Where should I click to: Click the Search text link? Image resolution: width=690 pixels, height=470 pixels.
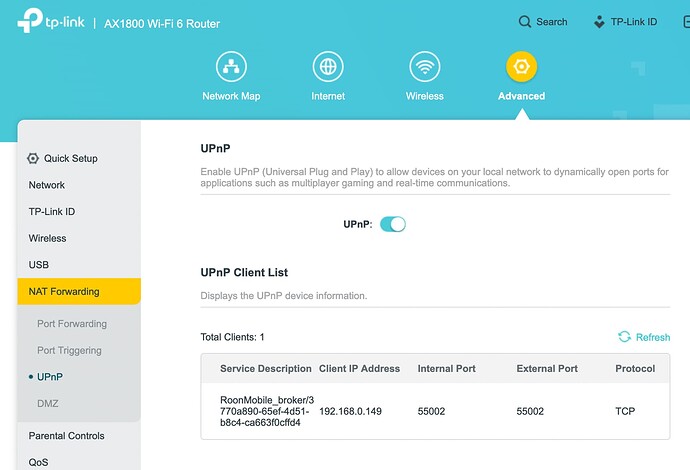(x=551, y=22)
